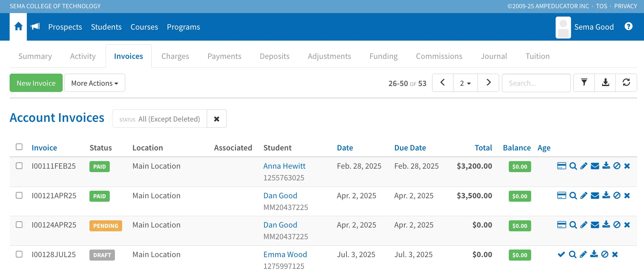Open the Programs menu
Viewport: 644px width, 274px height.
click(x=183, y=27)
